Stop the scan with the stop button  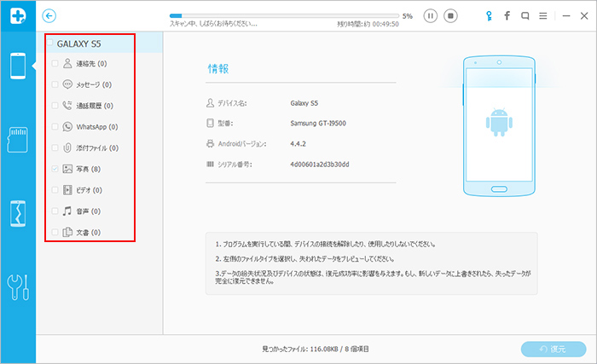point(450,16)
